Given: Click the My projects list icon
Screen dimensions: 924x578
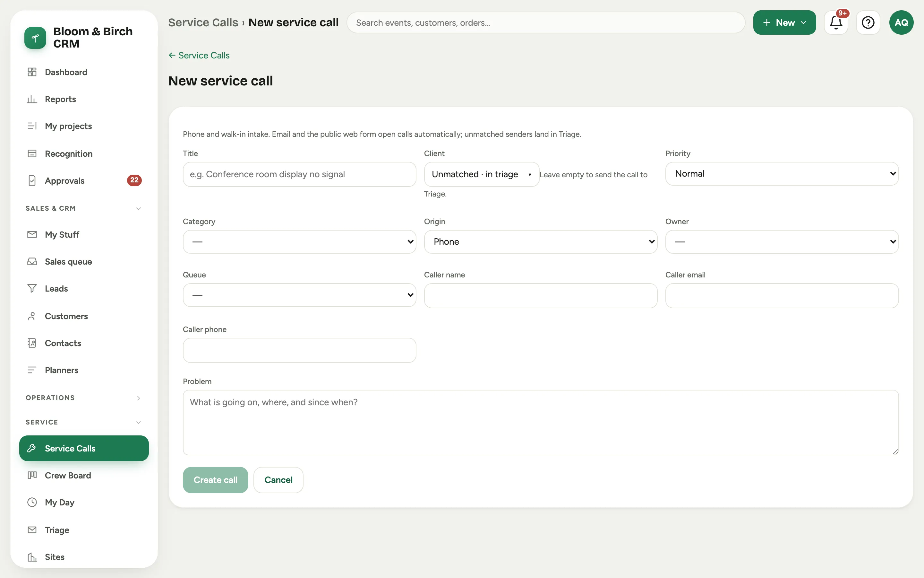Looking at the screenshot, I should pos(32,126).
